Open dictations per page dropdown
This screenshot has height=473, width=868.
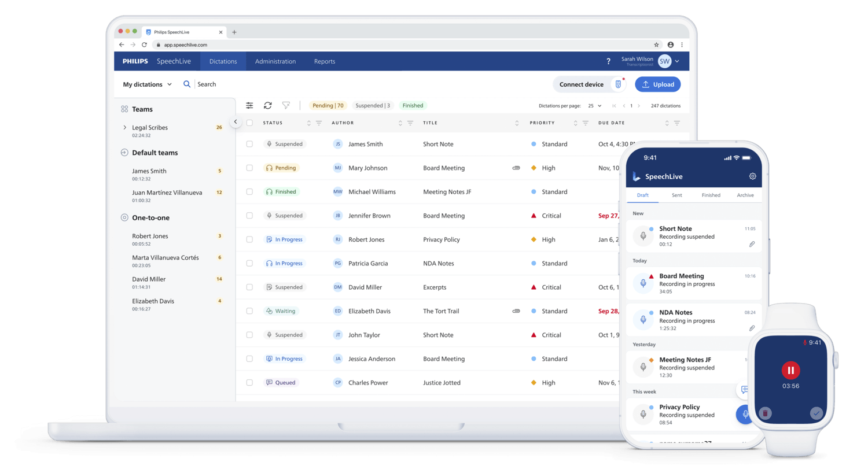coord(594,106)
